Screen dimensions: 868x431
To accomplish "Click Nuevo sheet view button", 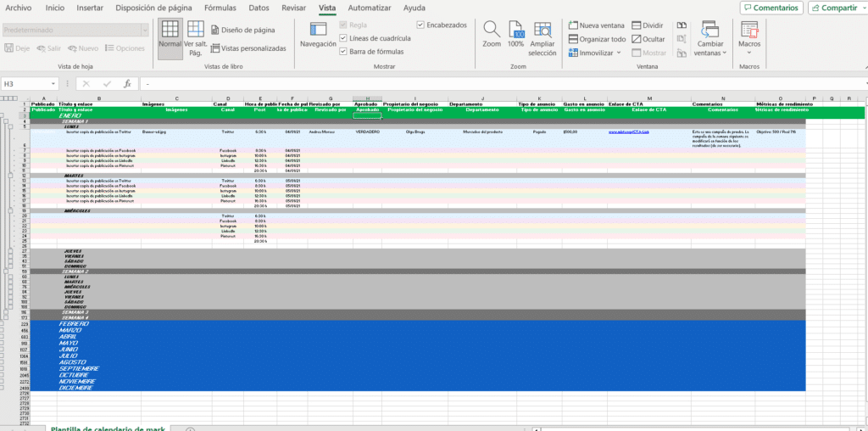I will click(x=82, y=48).
